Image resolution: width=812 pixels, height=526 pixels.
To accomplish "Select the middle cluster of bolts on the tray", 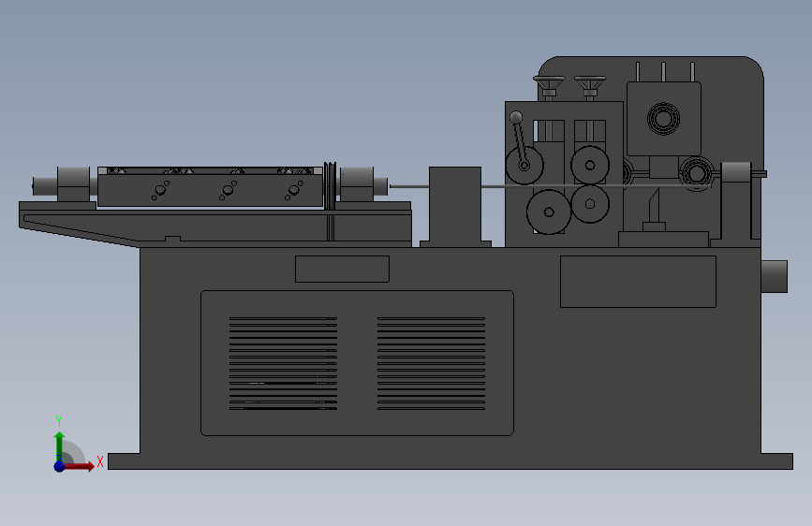I will click(x=228, y=190).
